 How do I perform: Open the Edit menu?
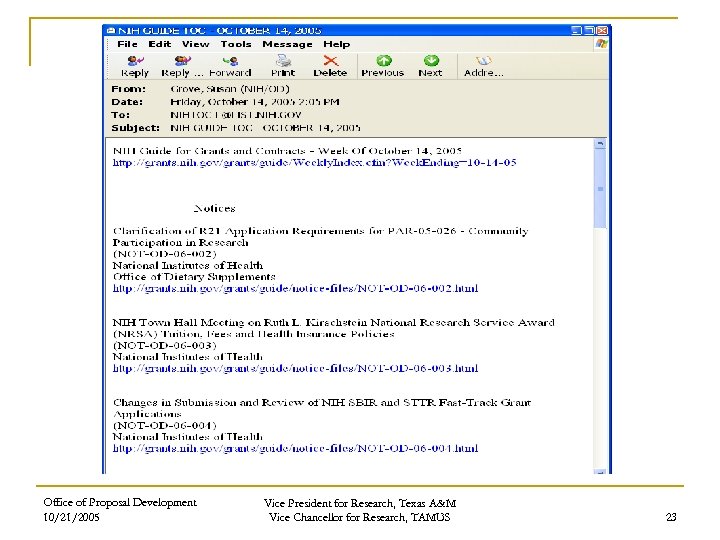[159, 44]
